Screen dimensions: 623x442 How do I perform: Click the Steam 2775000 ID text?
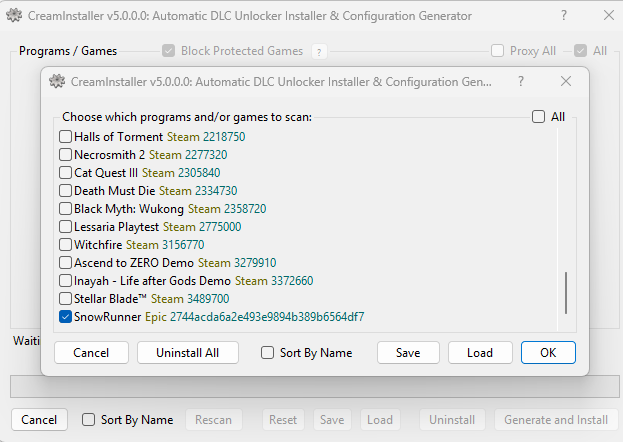pyautogui.click(x=202, y=227)
